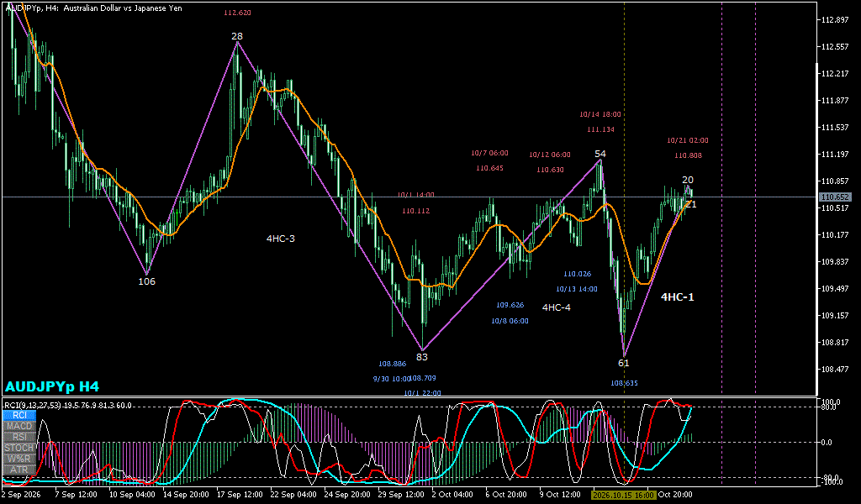The height and width of the screenshot is (504, 861).
Task: Click the 6 Oct 20:00 time axis label
Action: 506,495
